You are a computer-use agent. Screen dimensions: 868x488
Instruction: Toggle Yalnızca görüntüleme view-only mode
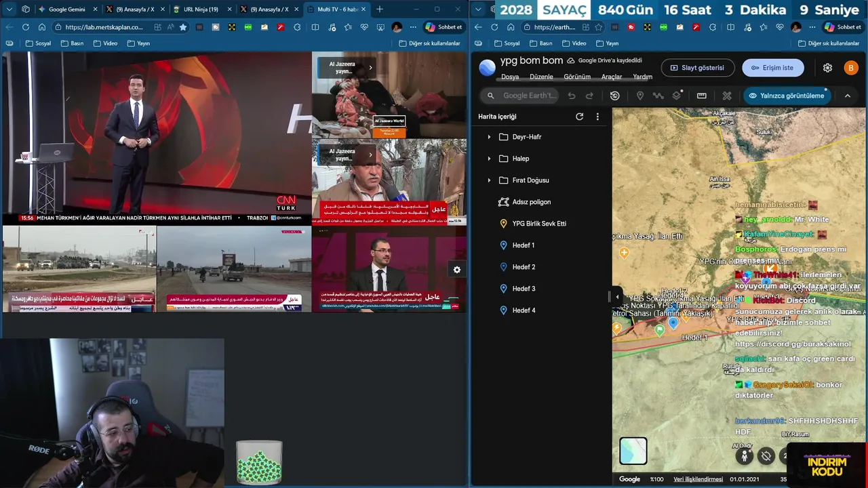click(787, 96)
